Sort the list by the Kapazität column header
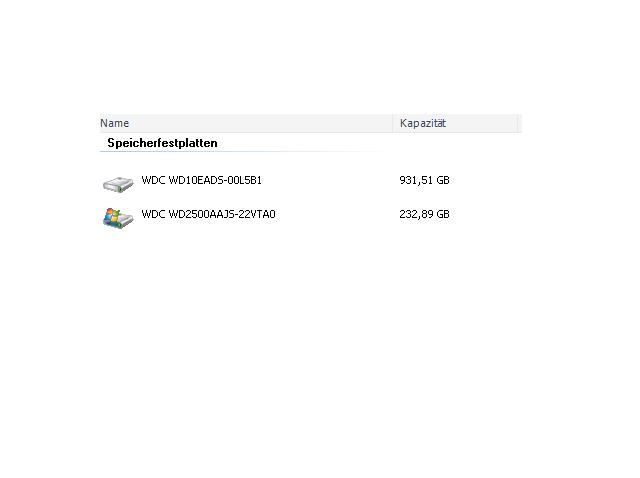This screenshot has width=640, height=478. coord(456,123)
